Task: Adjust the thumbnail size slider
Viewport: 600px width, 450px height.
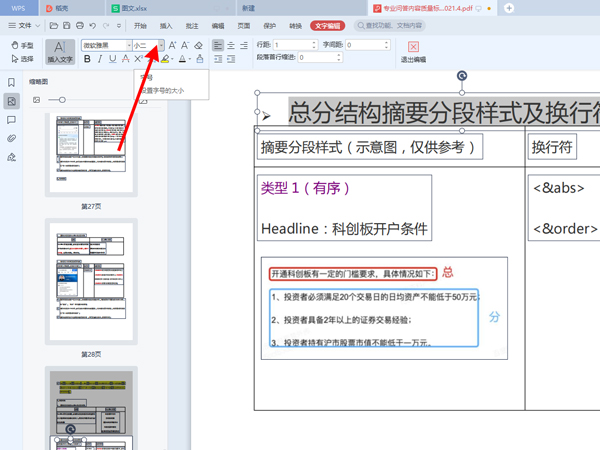Action: point(62,100)
